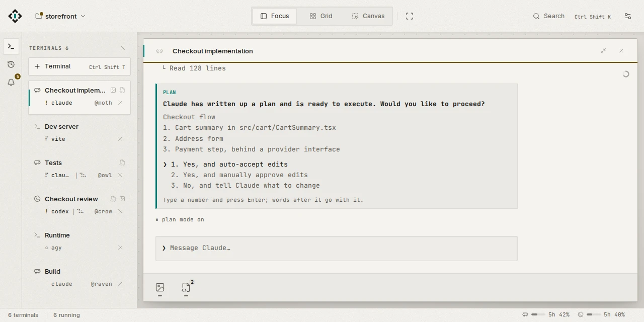Select the Checkout implementation terminal
644x322 pixels.
79,97
